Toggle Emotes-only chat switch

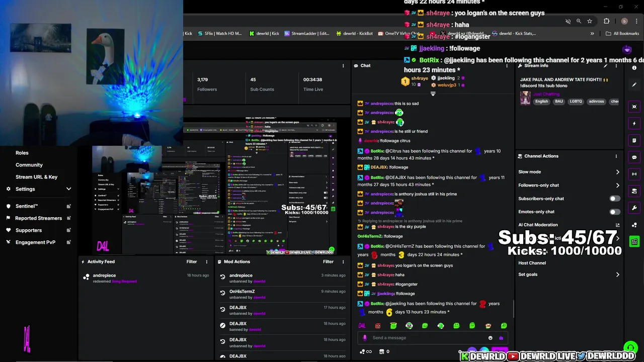click(615, 212)
